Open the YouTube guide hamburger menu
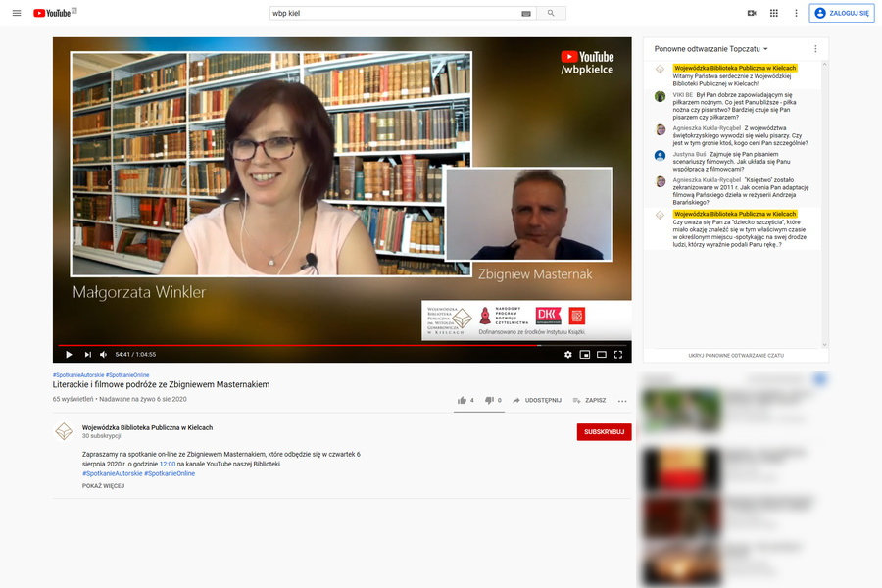This screenshot has height=588, width=882. (x=17, y=13)
